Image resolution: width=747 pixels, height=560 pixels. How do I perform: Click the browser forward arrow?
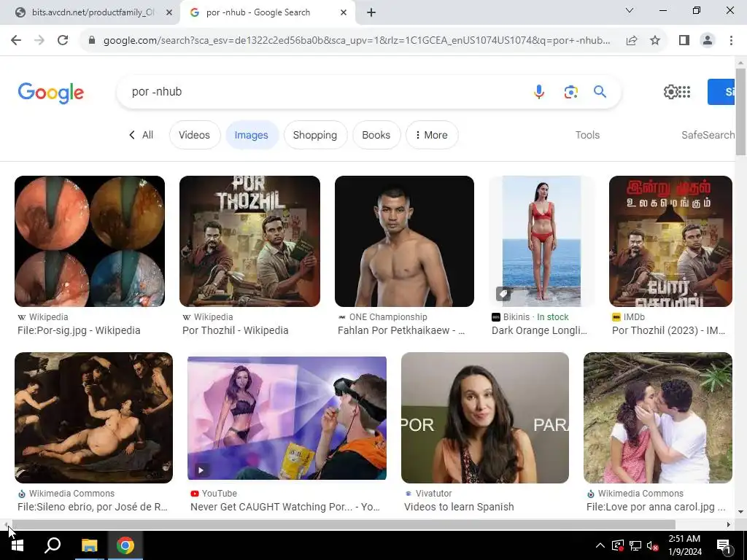(x=39, y=41)
